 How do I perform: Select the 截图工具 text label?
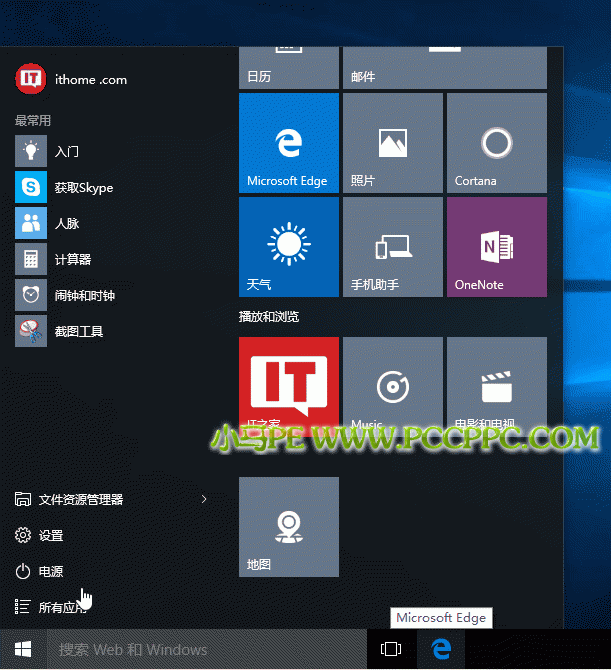[79, 331]
